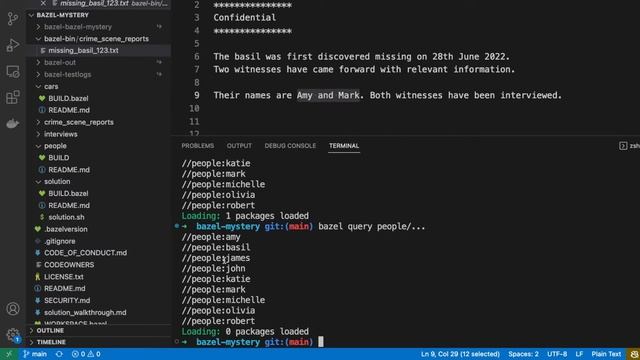Click the Ln 9, Col 29 position indicator
Screen dimensions: 640x360
[460, 354]
